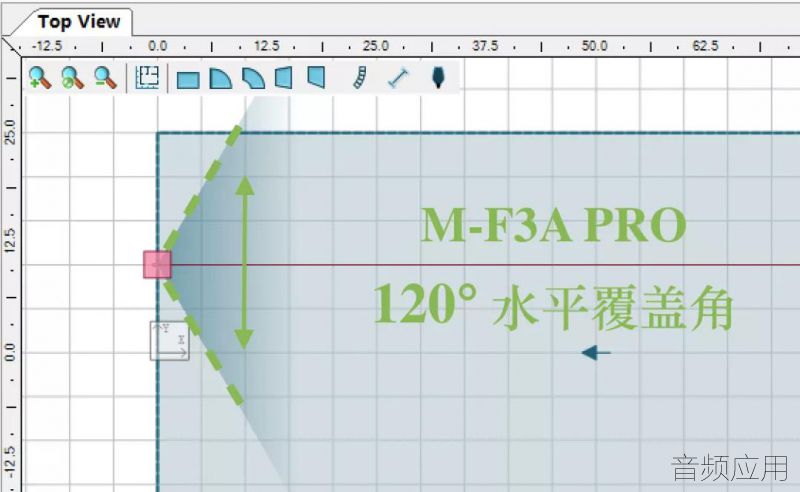Viewport: 800px width, 492px height.
Task: Click the Zoom to Fit magnifier icon
Action: pos(72,78)
